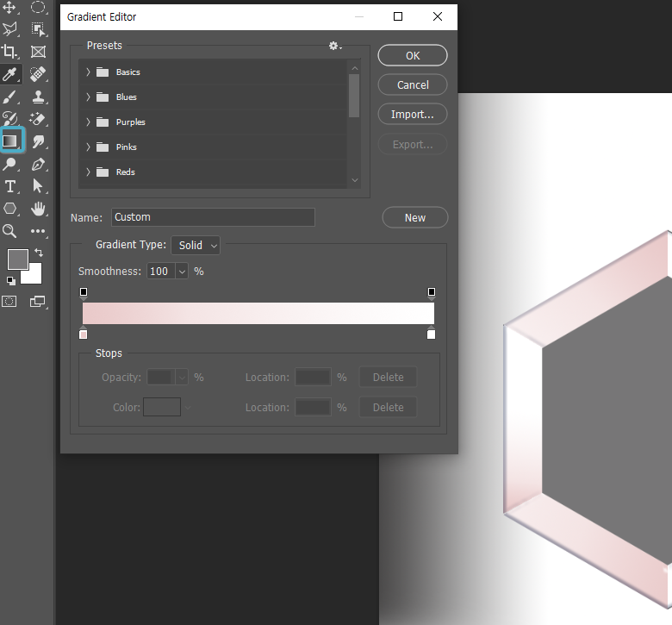Click the presets scroll up arrow

coord(354,68)
